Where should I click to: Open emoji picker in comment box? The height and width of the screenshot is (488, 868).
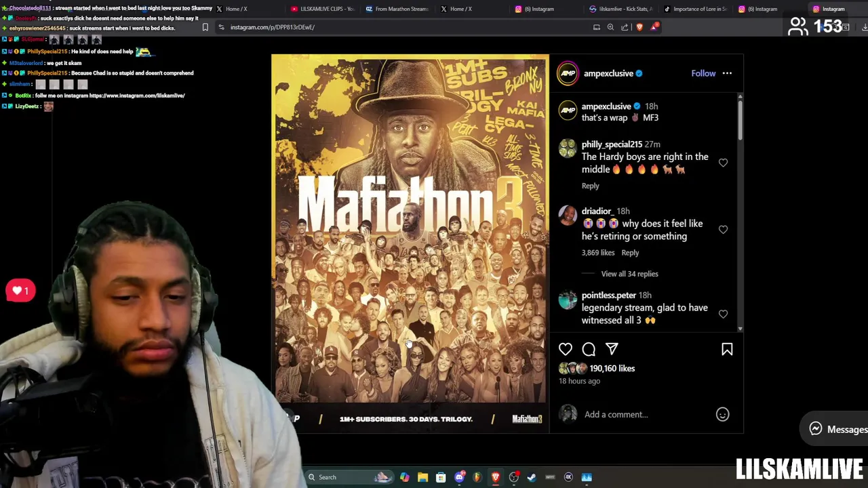coord(723,414)
